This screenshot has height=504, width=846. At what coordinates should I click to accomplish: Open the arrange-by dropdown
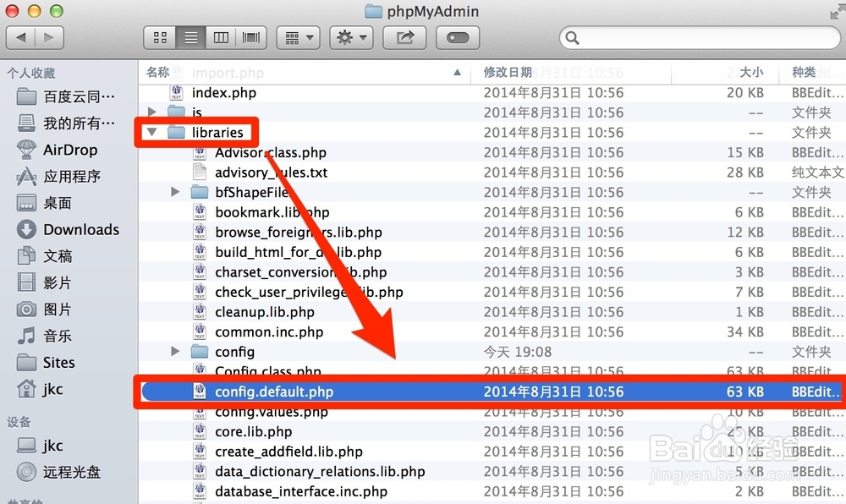point(299,38)
